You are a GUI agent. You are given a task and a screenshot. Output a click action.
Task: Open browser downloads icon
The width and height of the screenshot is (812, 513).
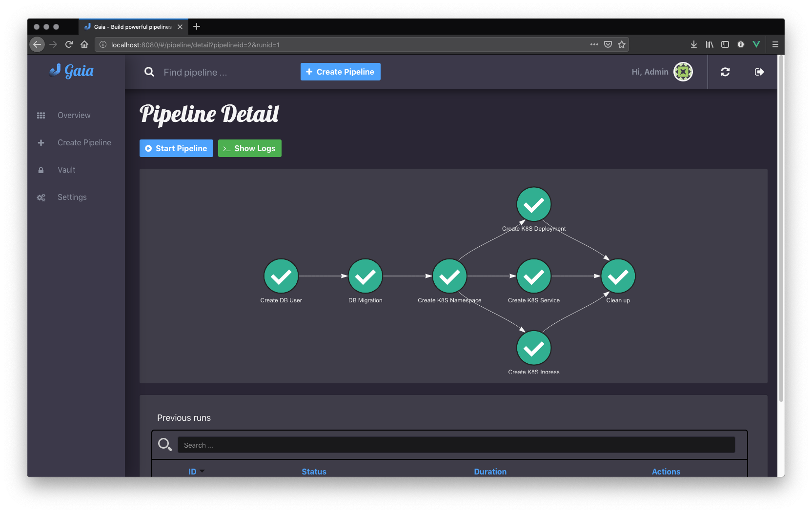[694, 44]
